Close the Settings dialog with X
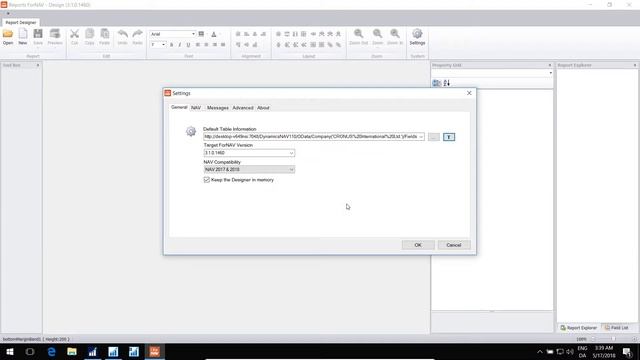This screenshot has width=640, height=360. [x=469, y=93]
